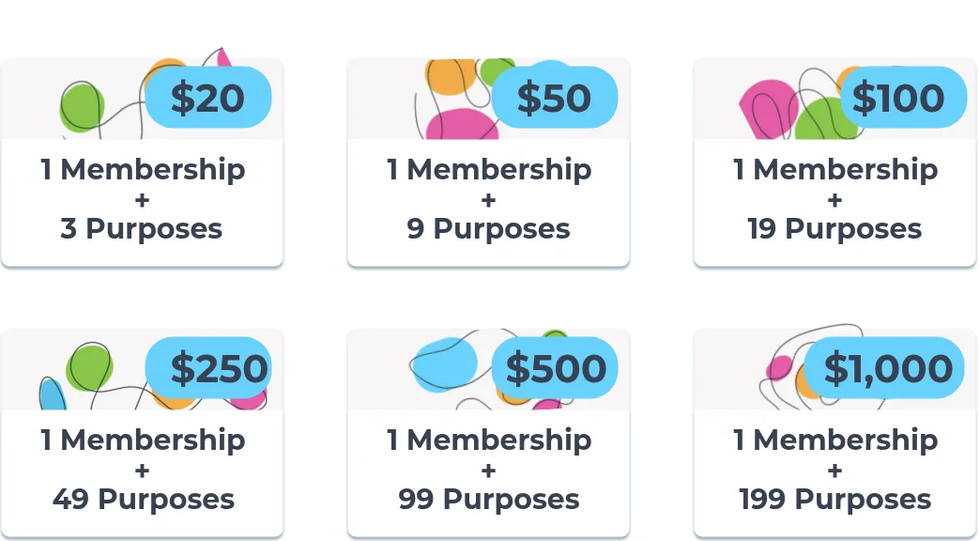The height and width of the screenshot is (541, 980).
Task: Select the "19 Purposes" label
Action: click(835, 228)
